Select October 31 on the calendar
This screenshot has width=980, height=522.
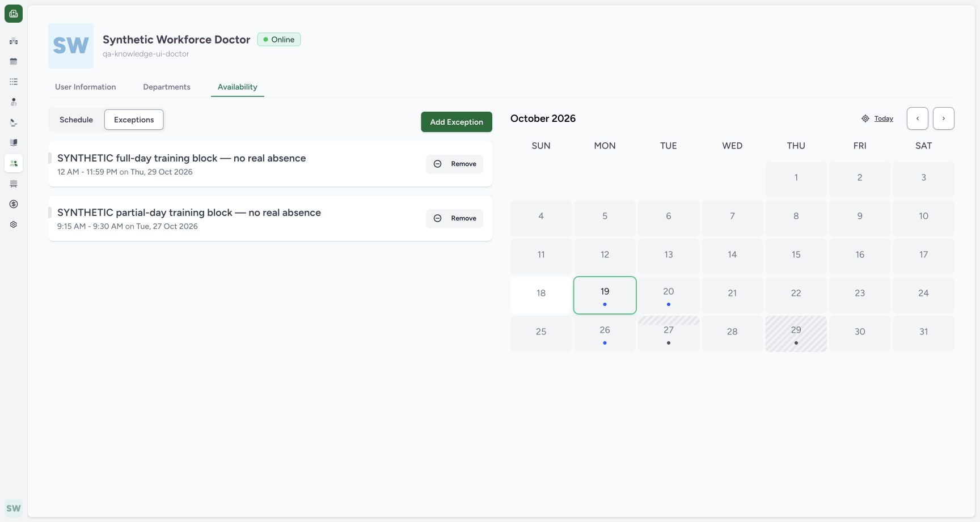point(924,334)
